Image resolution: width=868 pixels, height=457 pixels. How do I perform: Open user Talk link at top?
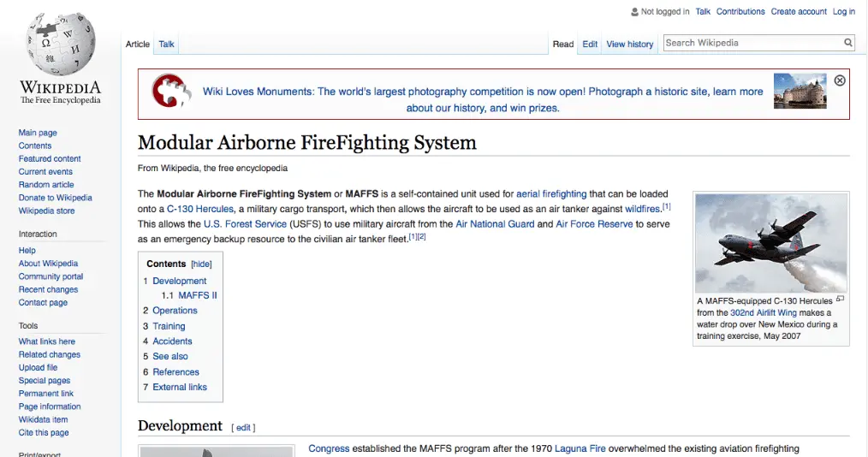point(703,12)
